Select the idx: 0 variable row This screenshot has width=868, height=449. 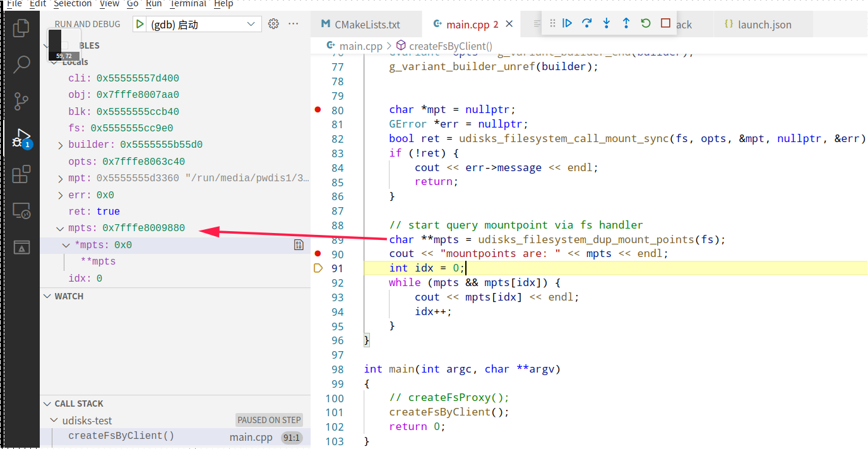coord(175,278)
